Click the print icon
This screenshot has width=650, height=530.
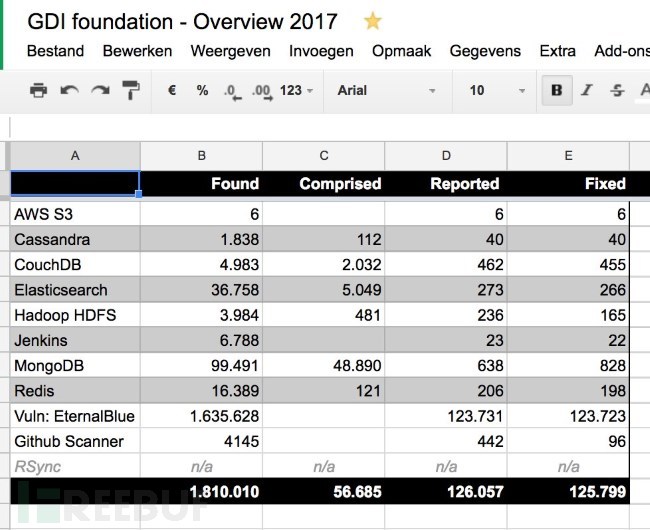(x=38, y=91)
